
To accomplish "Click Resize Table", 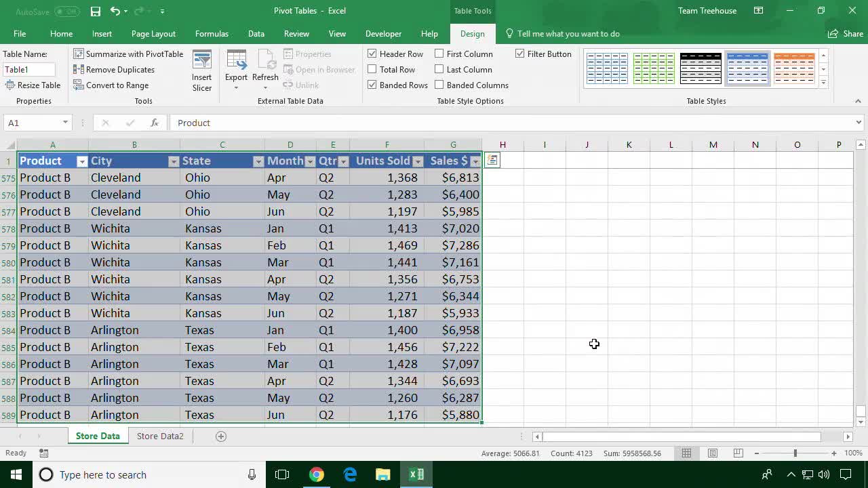I will coord(33,85).
